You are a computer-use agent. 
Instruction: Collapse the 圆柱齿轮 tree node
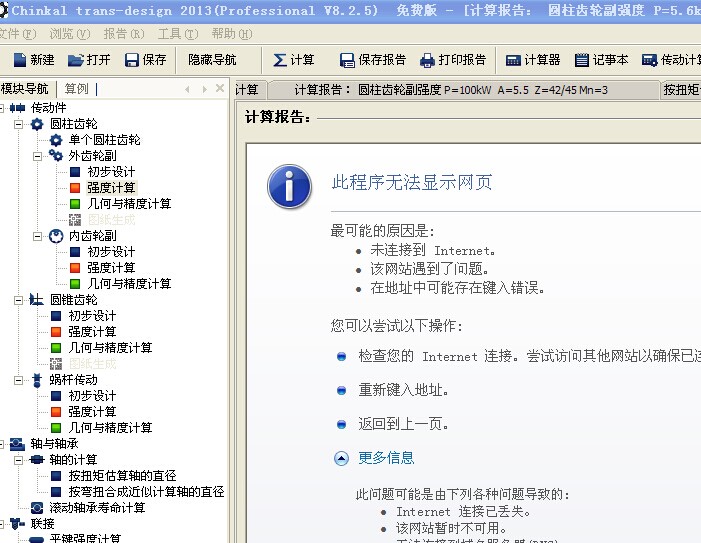pos(18,124)
